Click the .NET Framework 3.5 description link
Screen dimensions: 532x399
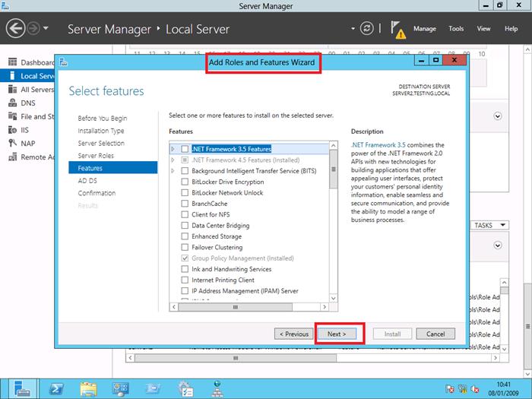378,145
